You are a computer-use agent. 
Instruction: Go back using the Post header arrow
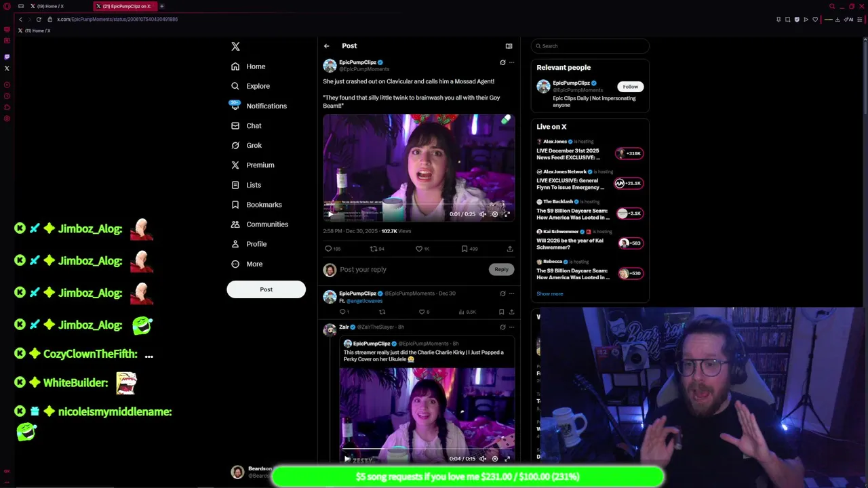pyautogui.click(x=326, y=46)
